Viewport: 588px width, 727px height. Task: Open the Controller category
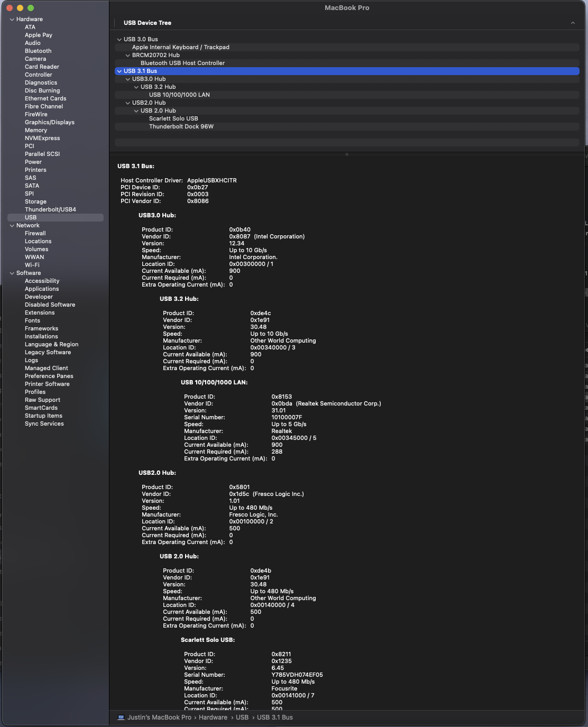click(x=39, y=75)
